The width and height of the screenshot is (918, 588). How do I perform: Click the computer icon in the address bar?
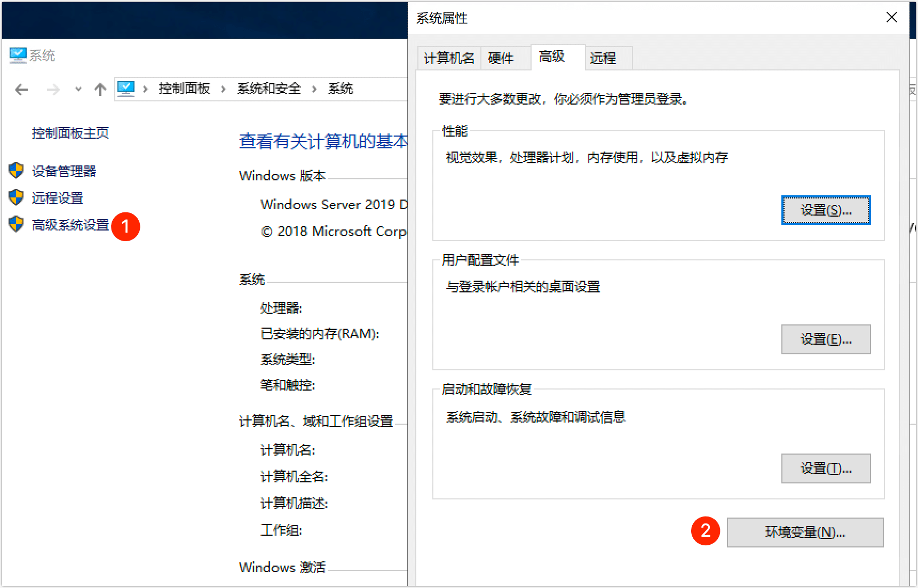coord(126,88)
